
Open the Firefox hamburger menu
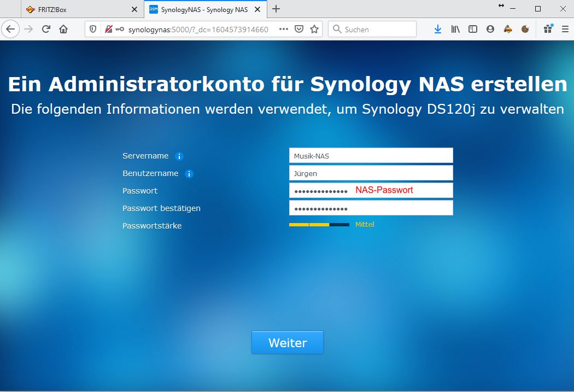[x=565, y=30]
